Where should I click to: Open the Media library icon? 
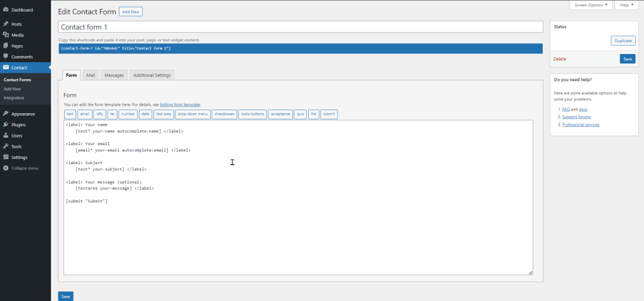click(x=6, y=35)
